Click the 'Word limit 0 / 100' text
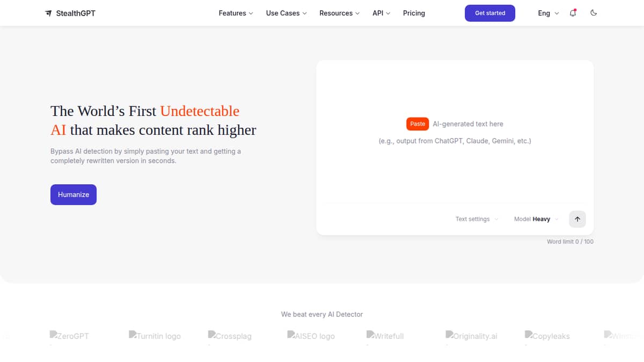 (570, 242)
